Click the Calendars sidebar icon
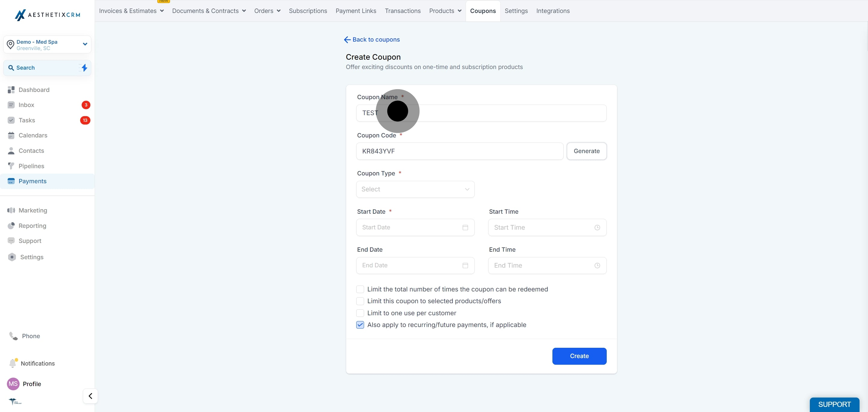Screen dimensions: 868x412 point(11,135)
